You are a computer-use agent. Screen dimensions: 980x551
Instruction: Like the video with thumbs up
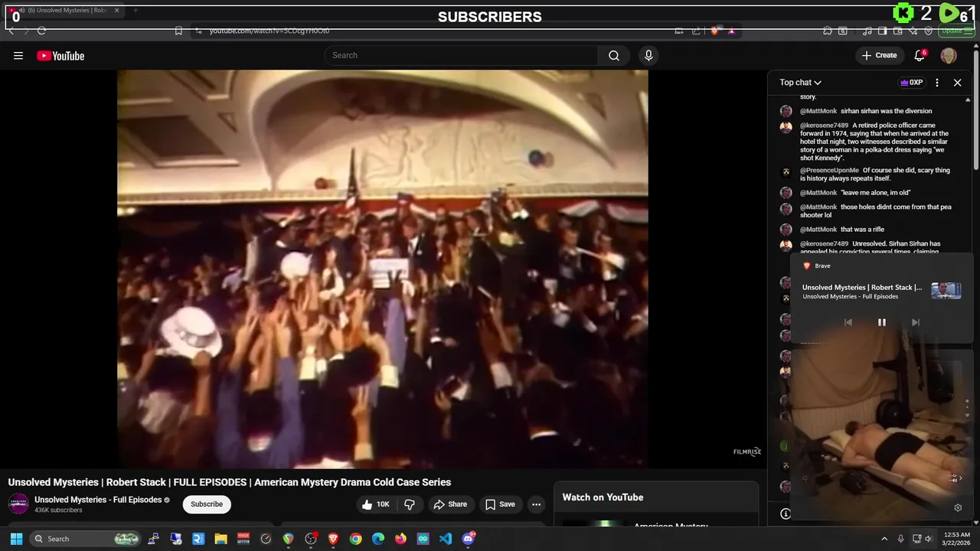click(x=376, y=504)
